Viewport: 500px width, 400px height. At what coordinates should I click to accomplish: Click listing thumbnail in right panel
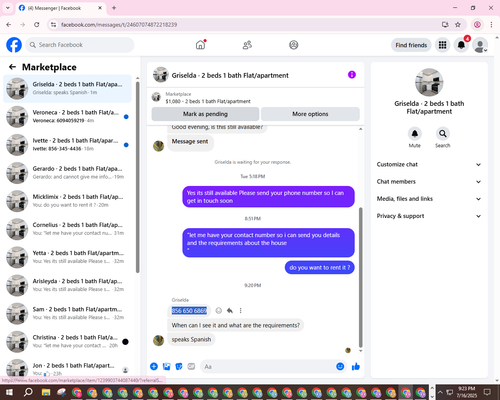429,82
